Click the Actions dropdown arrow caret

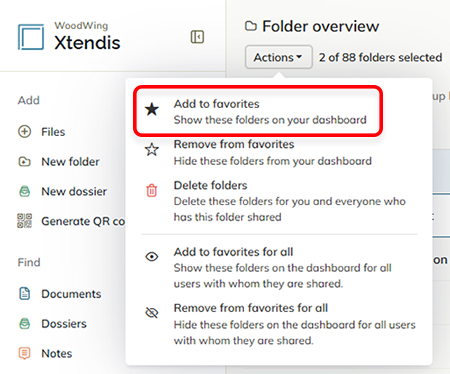point(299,57)
